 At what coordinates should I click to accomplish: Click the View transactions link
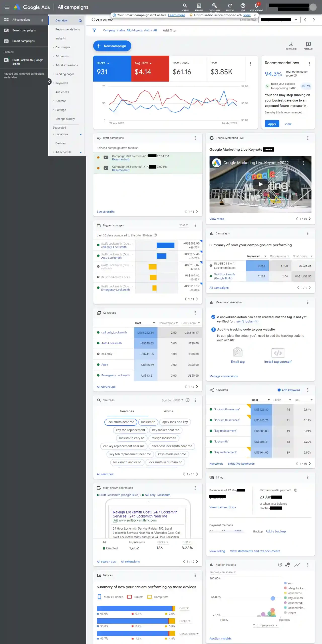223,507
